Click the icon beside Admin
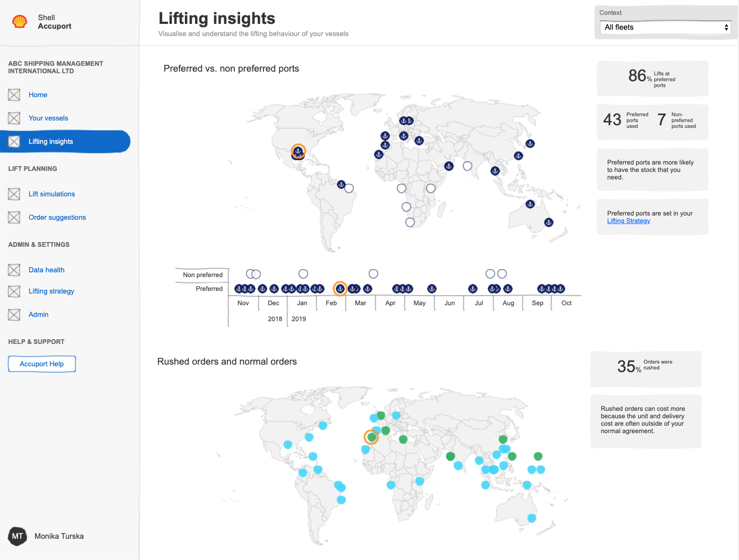This screenshot has height=560, width=739. (x=14, y=314)
